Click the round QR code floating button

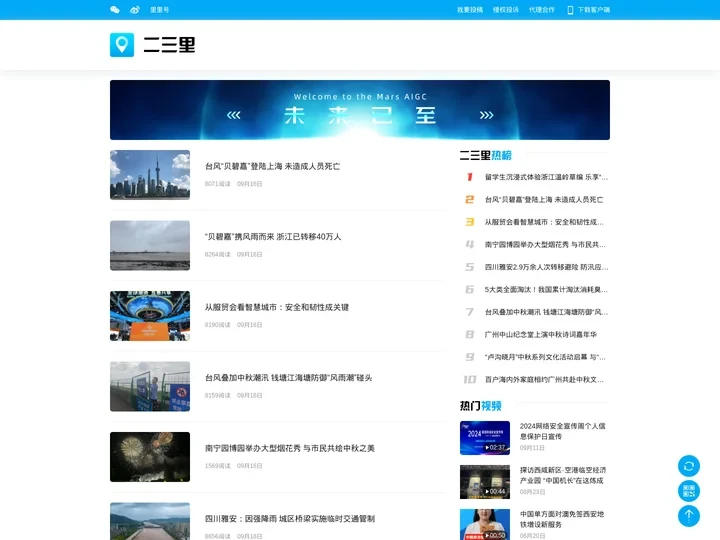click(x=689, y=491)
